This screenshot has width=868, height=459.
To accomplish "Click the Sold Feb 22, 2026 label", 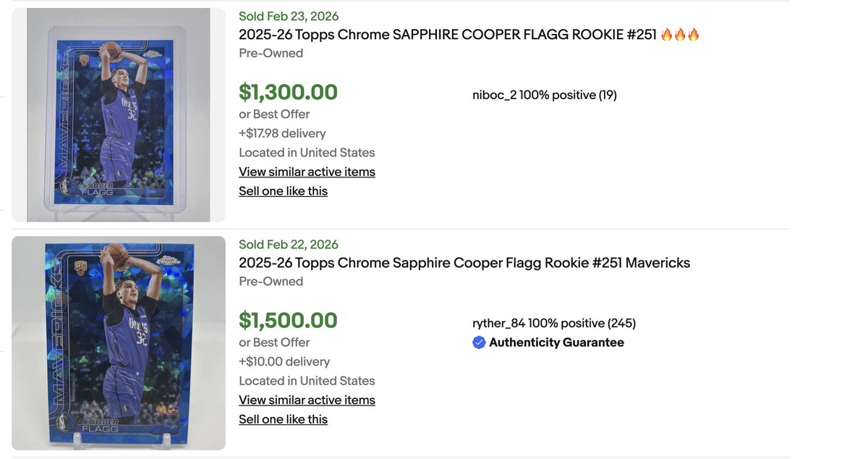I will (x=288, y=245).
